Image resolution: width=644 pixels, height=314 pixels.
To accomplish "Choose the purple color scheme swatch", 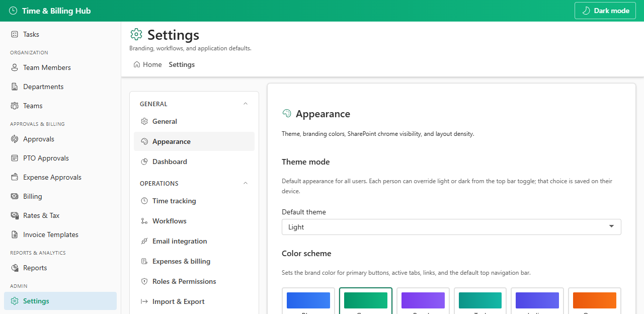I will 423,301.
